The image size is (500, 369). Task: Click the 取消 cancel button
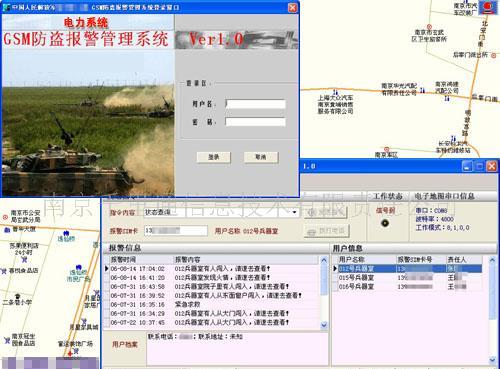[x=261, y=157]
